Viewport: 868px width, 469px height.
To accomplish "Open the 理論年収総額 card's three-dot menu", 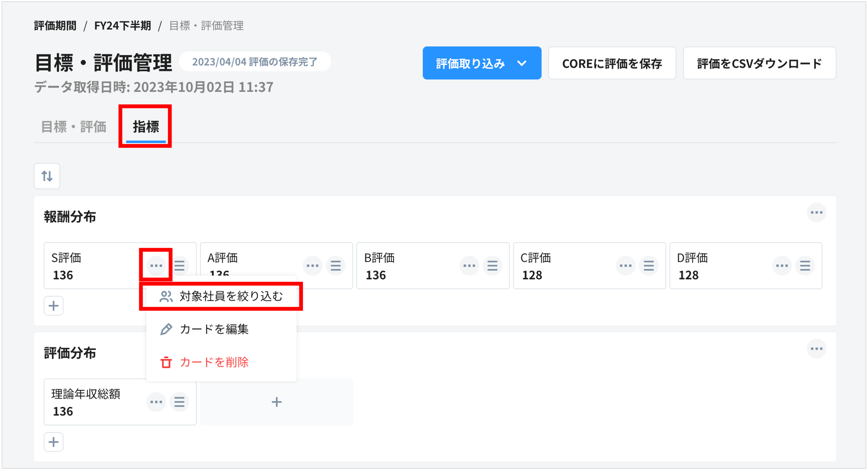I will pyautogui.click(x=156, y=402).
